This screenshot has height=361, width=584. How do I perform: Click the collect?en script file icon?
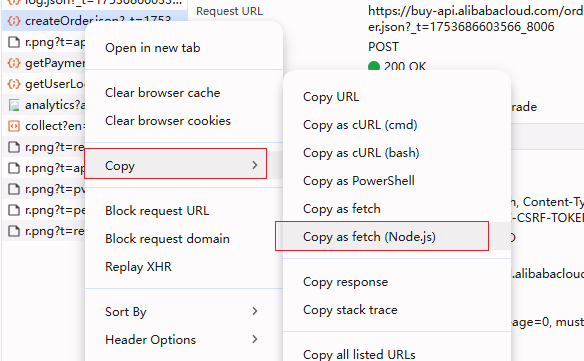point(14,126)
